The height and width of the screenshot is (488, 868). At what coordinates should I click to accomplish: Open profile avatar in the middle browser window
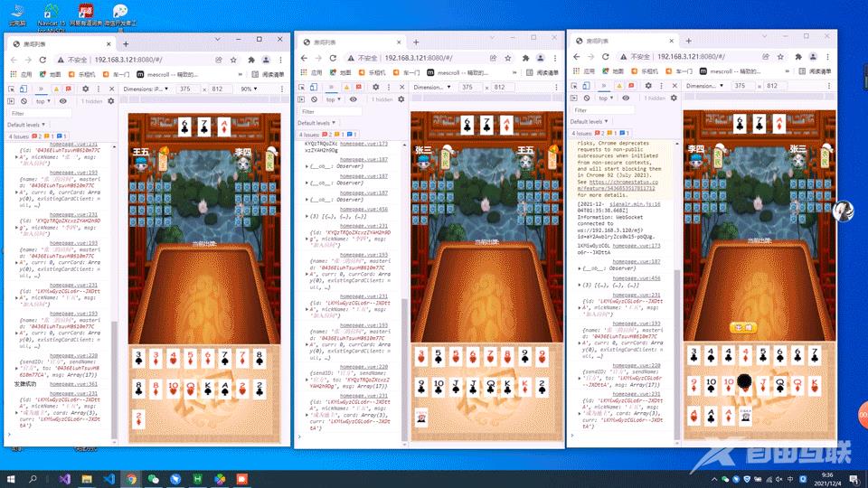(541, 58)
